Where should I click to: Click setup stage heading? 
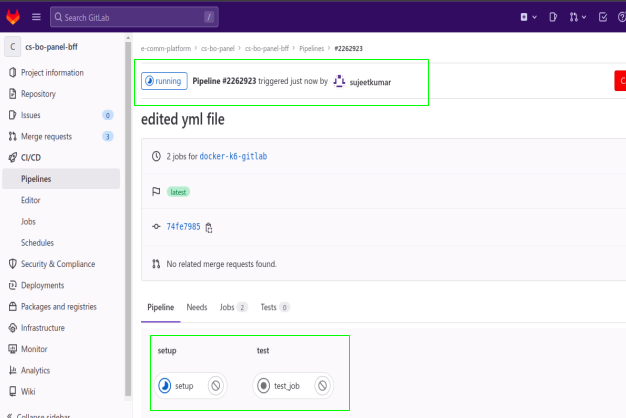pos(167,351)
